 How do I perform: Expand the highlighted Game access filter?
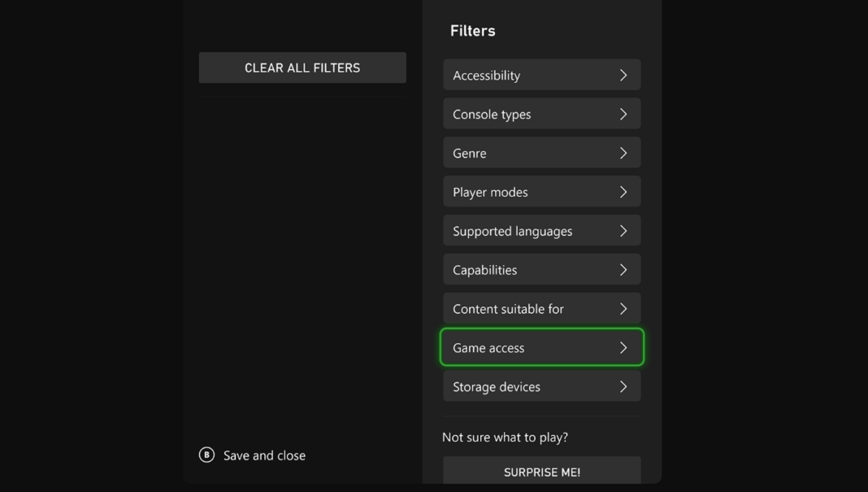[x=542, y=347]
